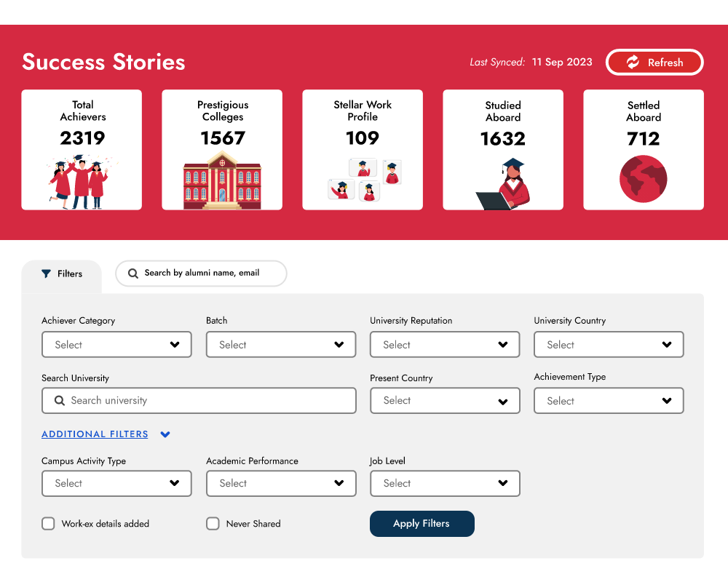Image resolution: width=728 pixels, height=582 pixels.
Task: Expand the University Country dropdown
Action: [x=609, y=345]
